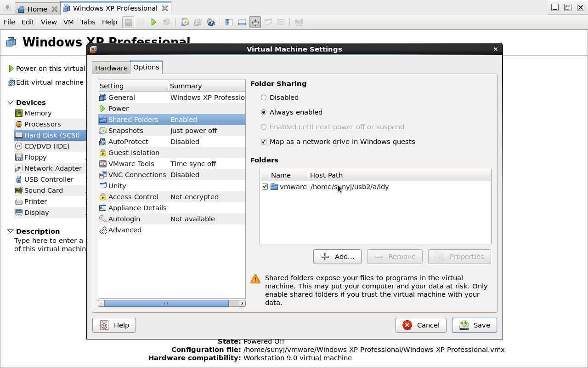Select the Appliance Details setting row
Viewport: 588px width, 368px height.
coord(172,208)
